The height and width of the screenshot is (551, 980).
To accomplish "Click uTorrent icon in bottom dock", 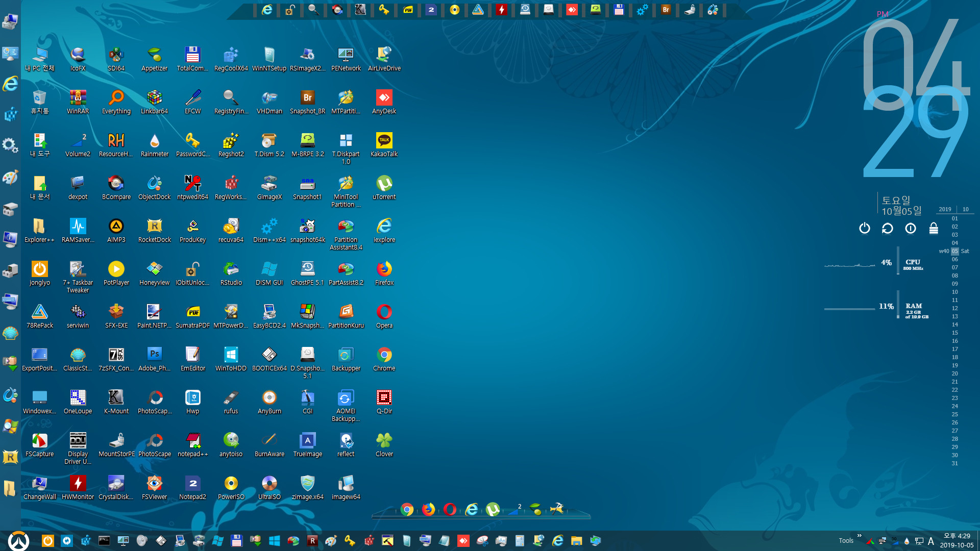I will pos(493,509).
